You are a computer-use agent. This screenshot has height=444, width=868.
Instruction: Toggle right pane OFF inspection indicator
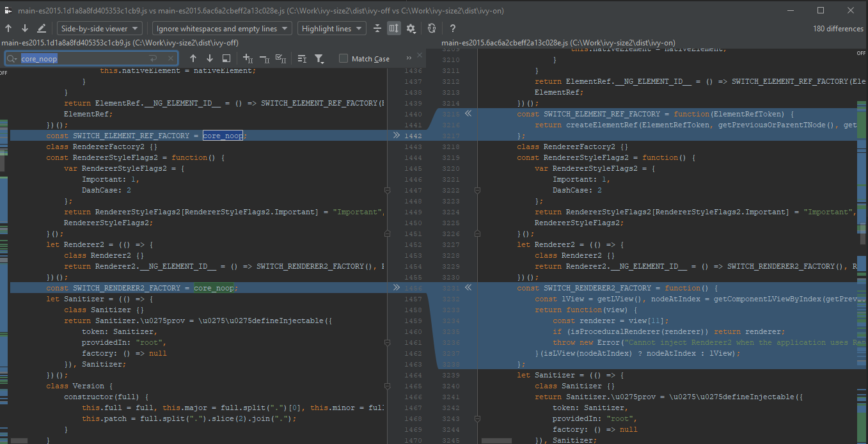(x=861, y=54)
